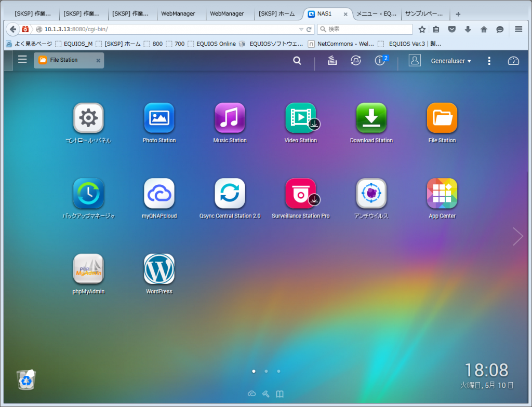Open Music Station app
The height and width of the screenshot is (407, 532).
tap(230, 118)
